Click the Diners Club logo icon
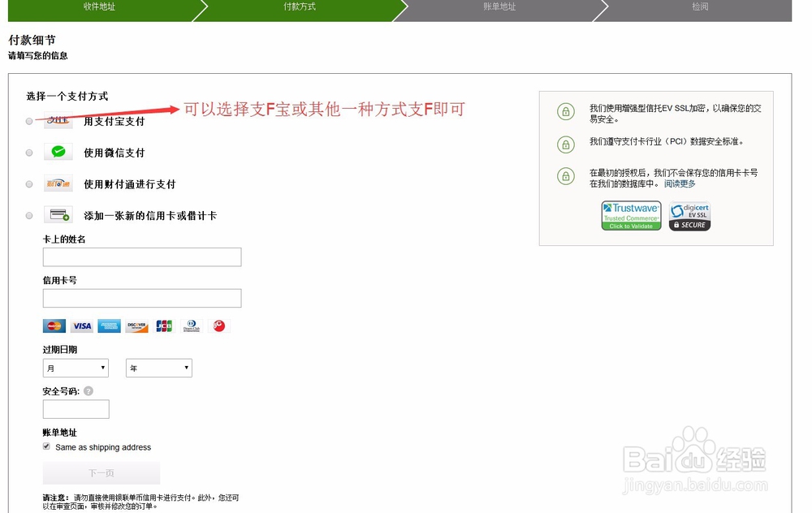Viewport: 812px width, 513px height. pyautogui.click(x=190, y=325)
